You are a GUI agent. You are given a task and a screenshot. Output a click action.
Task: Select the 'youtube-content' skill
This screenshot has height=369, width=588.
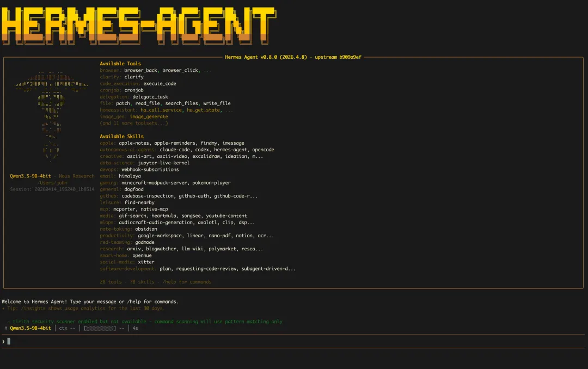(226, 216)
